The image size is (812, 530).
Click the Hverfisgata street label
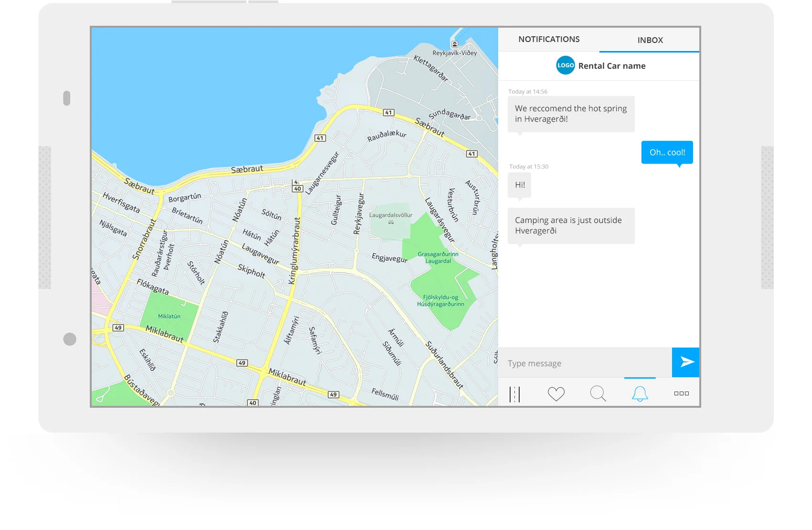click(121, 202)
